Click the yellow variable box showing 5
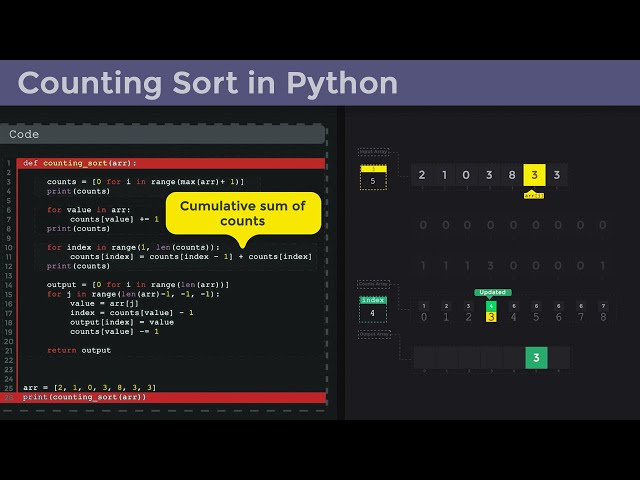The image size is (640, 480). (373, 178)
